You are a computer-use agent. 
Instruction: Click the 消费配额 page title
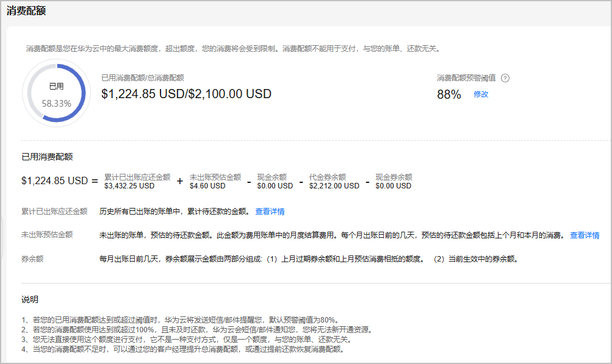26,10
